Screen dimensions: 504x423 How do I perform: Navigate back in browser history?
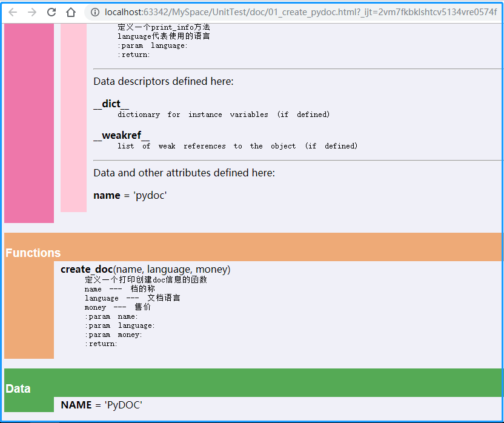pos(13,12)
